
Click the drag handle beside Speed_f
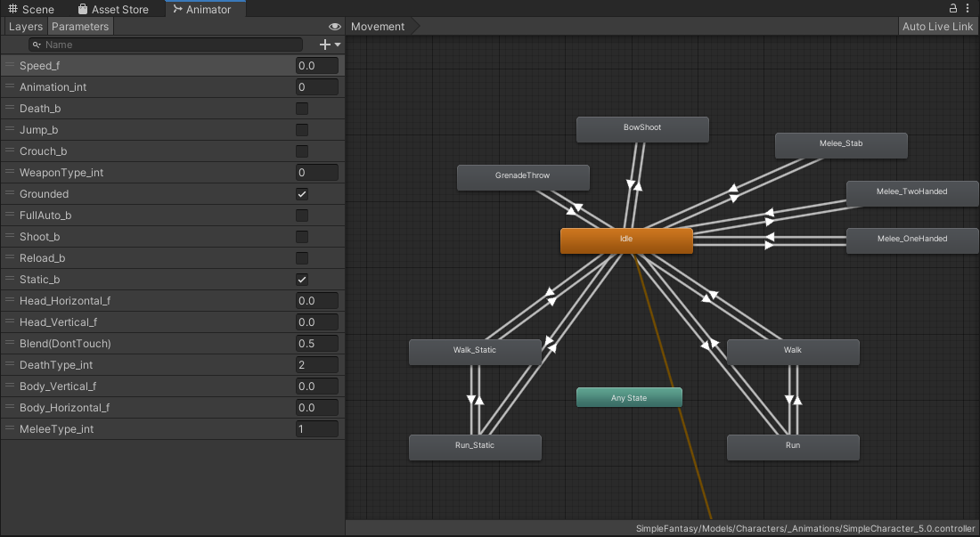point(10,66)
